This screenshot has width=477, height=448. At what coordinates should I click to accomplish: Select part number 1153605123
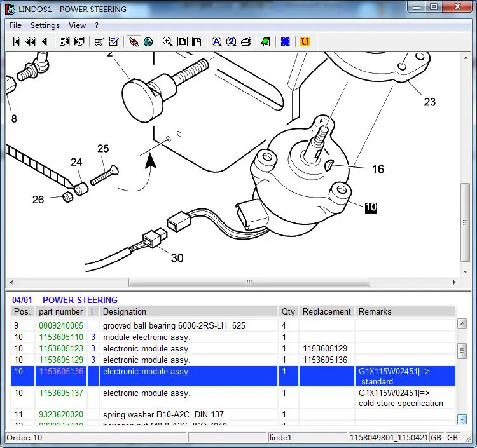pos(61,349)
